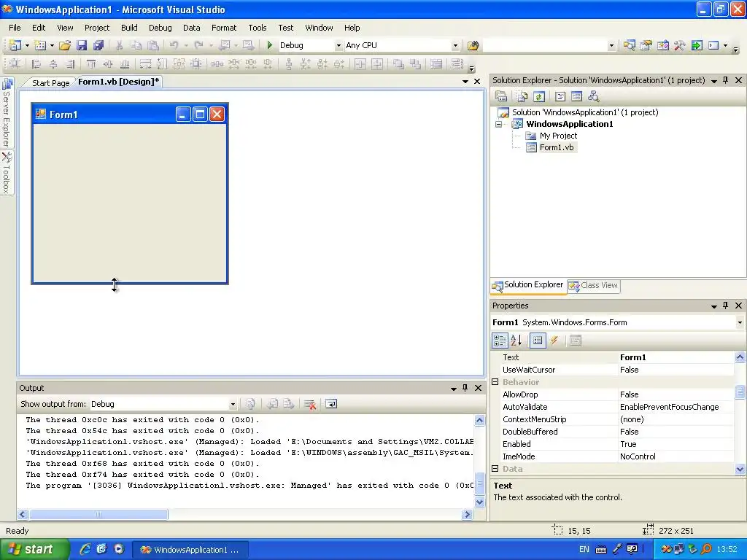Viewport: 747px width, 560px height.
Task: Switch to Properties list button in Properties window
Action: pos(538,341)
